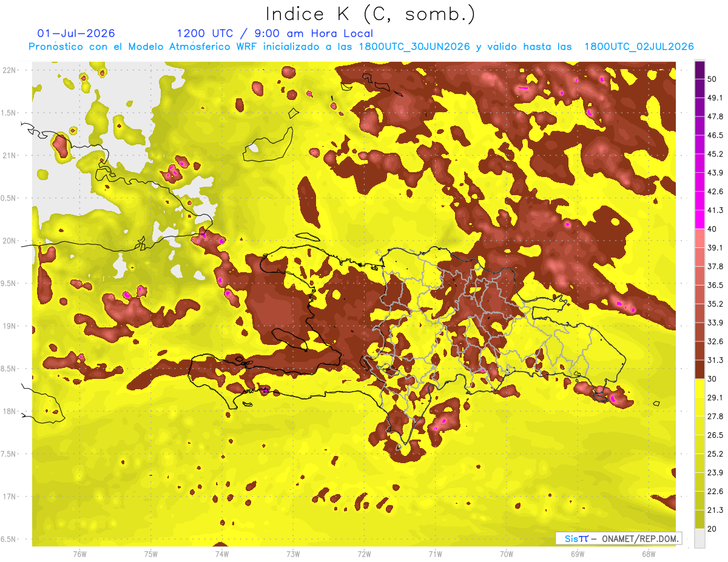Click the "70W" longitude label

[506, 554]
